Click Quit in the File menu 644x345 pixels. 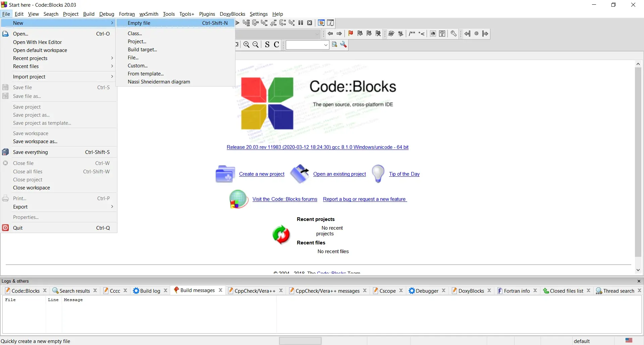tap(59, 228)
